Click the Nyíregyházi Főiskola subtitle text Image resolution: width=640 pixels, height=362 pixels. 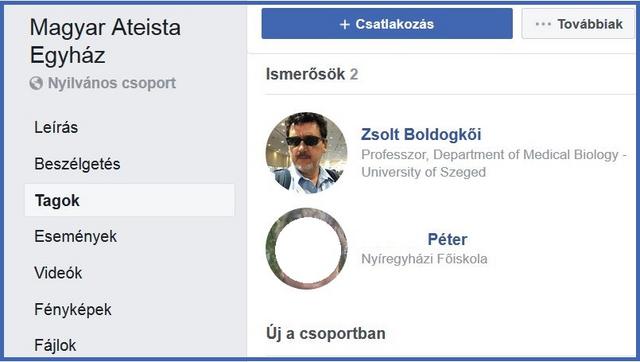pos(424,259)
